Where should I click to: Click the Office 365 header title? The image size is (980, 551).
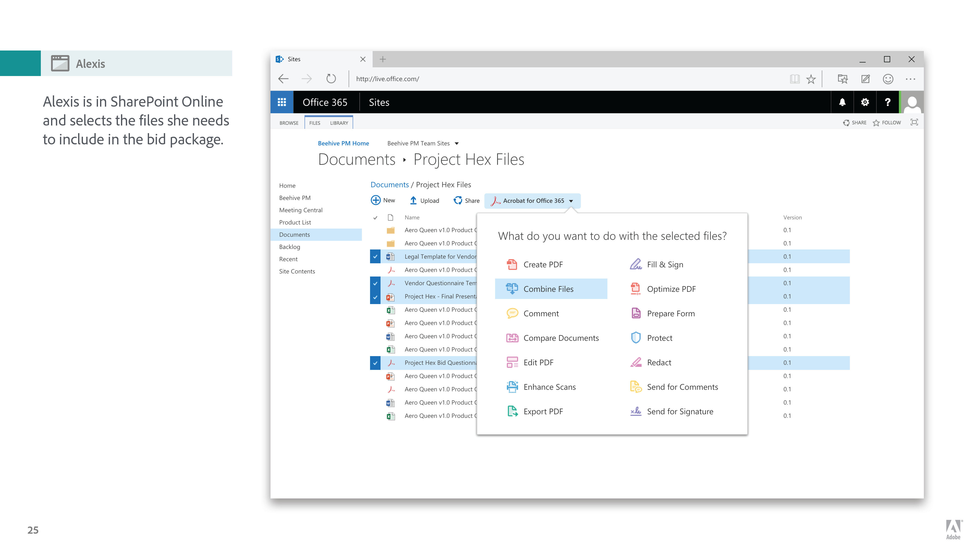(x=325, y=102)
